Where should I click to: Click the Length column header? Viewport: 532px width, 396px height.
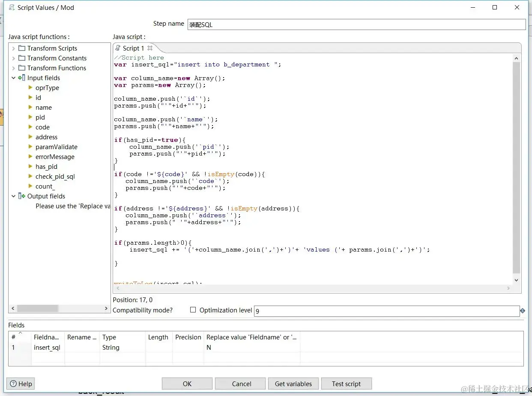tap(158, 337)
